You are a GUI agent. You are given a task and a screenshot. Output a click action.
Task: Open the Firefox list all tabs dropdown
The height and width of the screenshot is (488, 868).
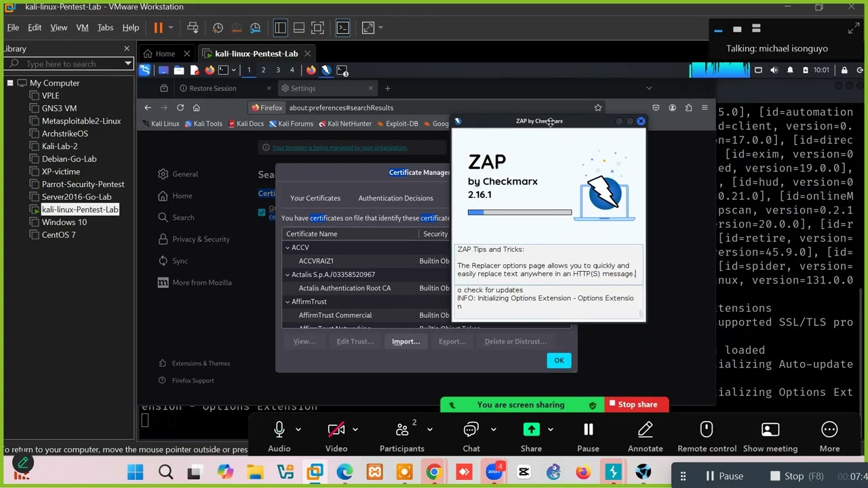point(649,88)
